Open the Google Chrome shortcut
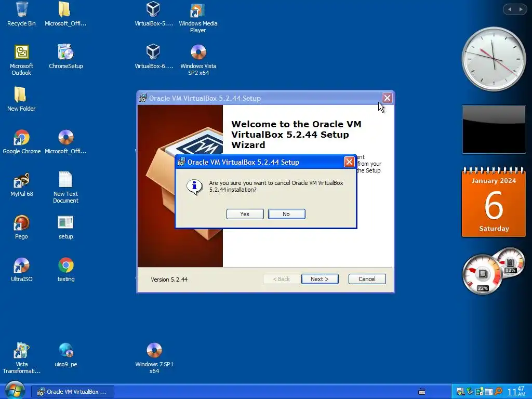 [x=21, y=142]
